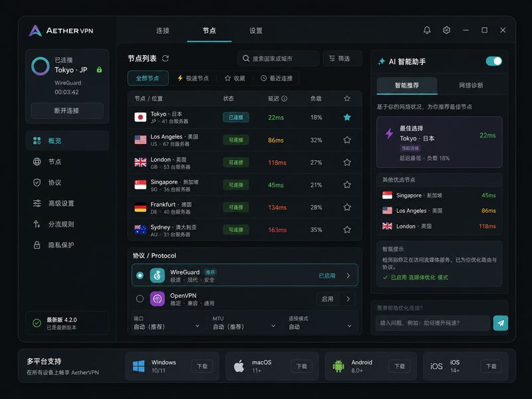Viewport: 532px width, 399px height.
Task: Unfavorite the Tokyo node star
Action: click(346, 117)
